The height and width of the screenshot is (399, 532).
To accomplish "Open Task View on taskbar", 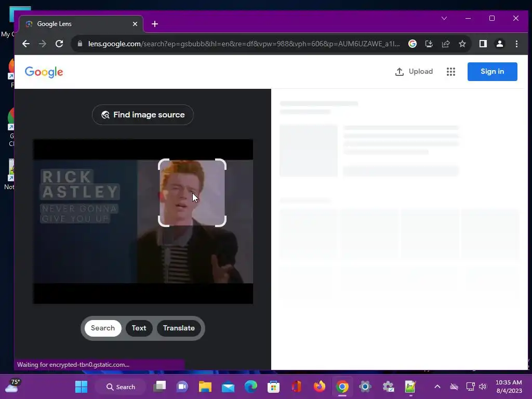I will pos(159,387).
